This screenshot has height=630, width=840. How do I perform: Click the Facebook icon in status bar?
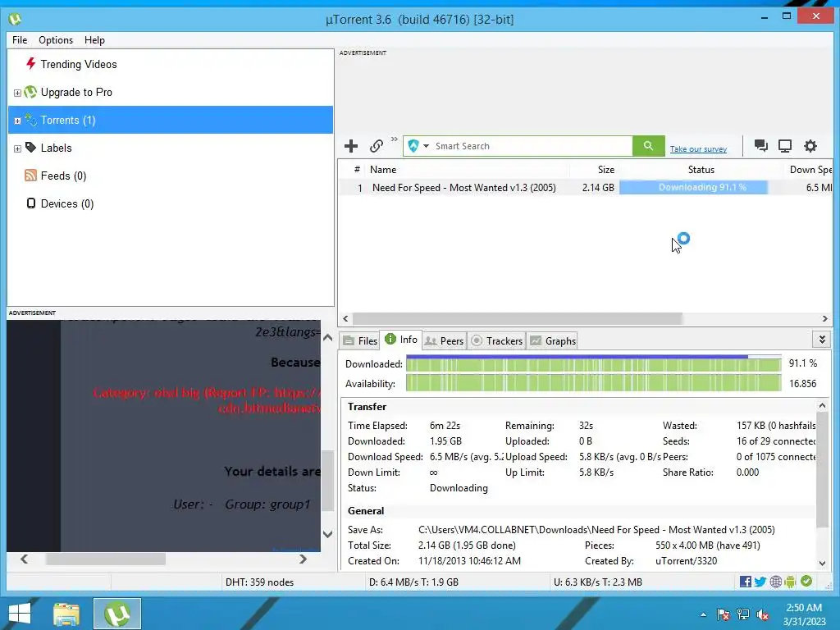[x=745, y=582]
